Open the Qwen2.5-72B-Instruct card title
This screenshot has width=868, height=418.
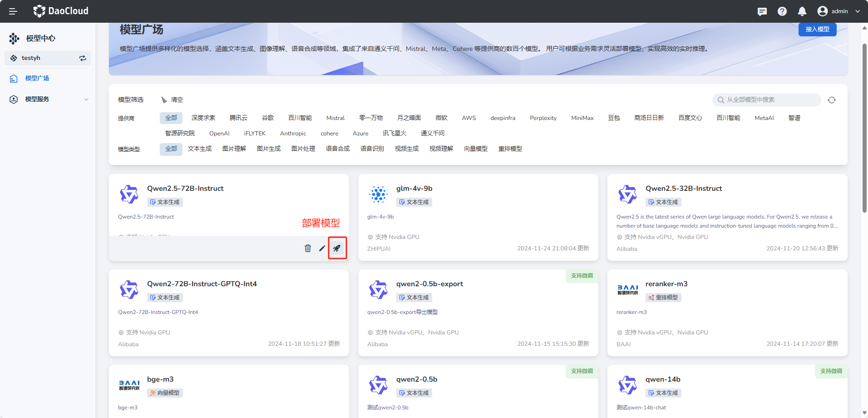[x=185, y=189]
